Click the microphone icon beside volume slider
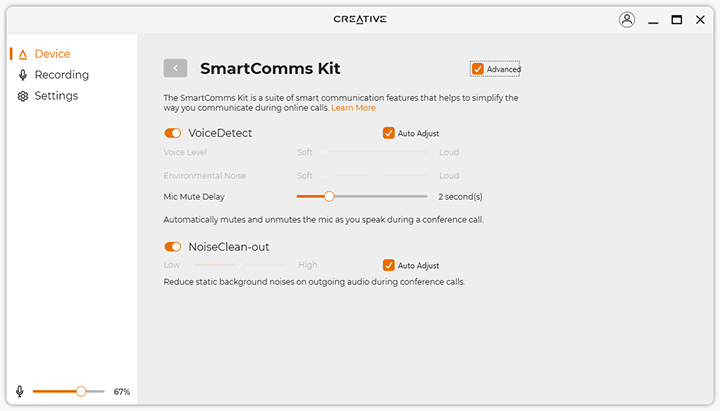 (x=19, y=391)
